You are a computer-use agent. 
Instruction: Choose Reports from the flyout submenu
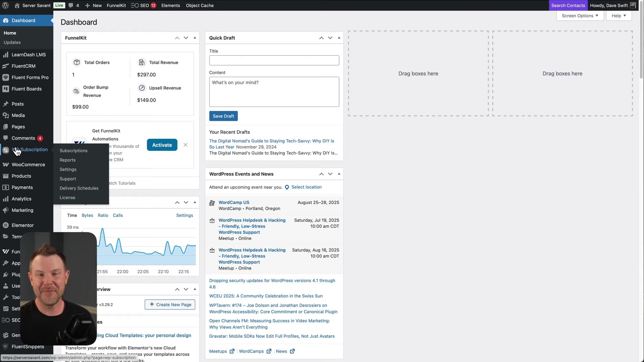pos(67,160)
